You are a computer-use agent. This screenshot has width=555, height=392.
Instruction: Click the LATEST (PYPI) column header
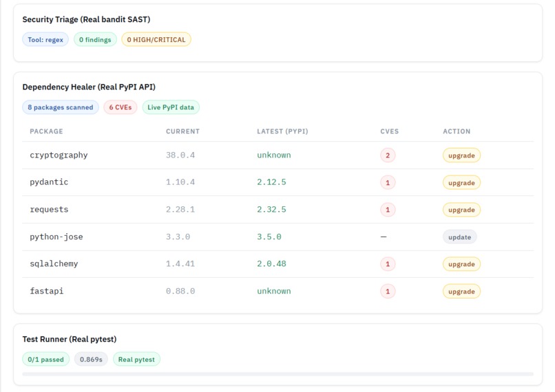pyautogui.click(x=282, y=131)
